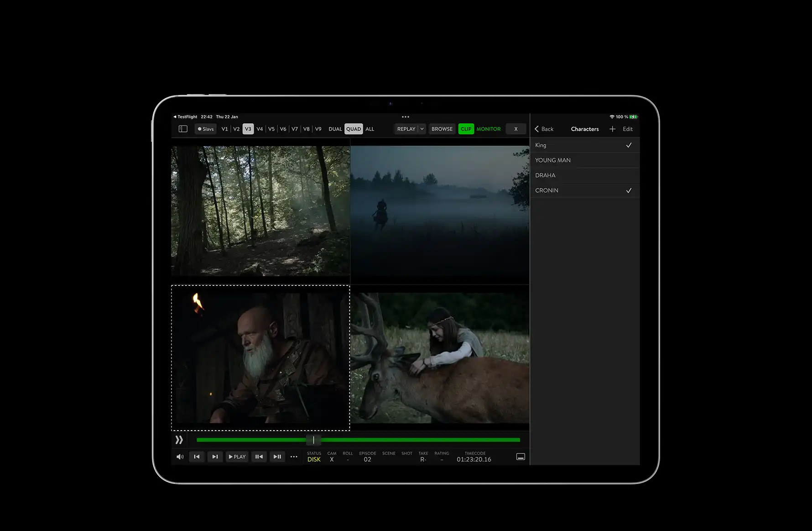Switch to the V5 video channel
Image resolution: width=812 pixels, height=531 pixels.
tap(271, 129)
